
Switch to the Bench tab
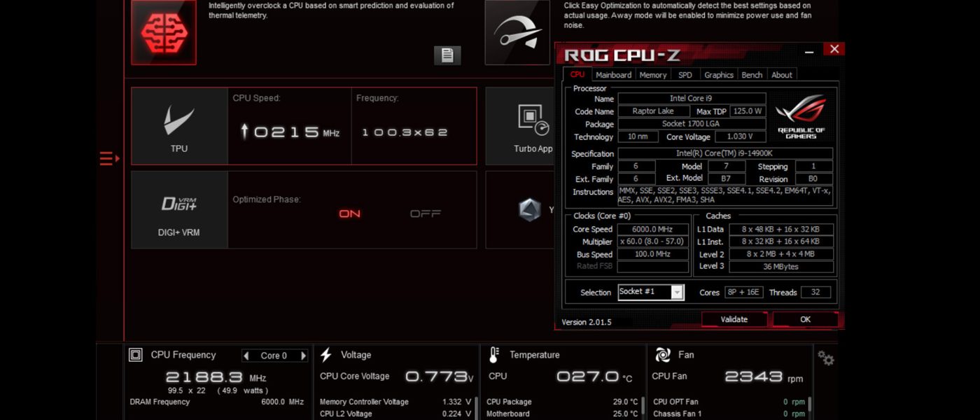752,75
